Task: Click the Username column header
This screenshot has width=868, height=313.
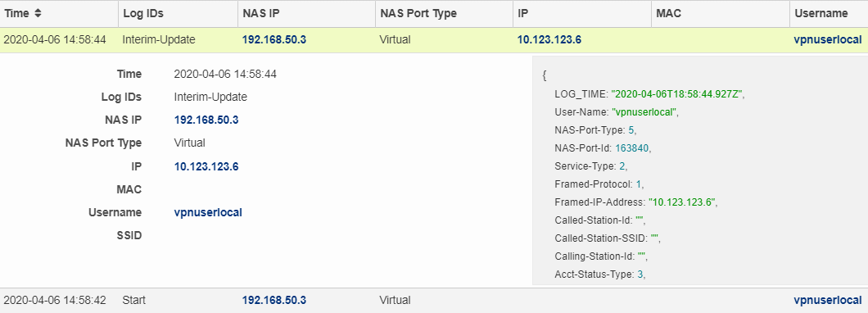Action: pyautogui.click(x=829, y=13)
